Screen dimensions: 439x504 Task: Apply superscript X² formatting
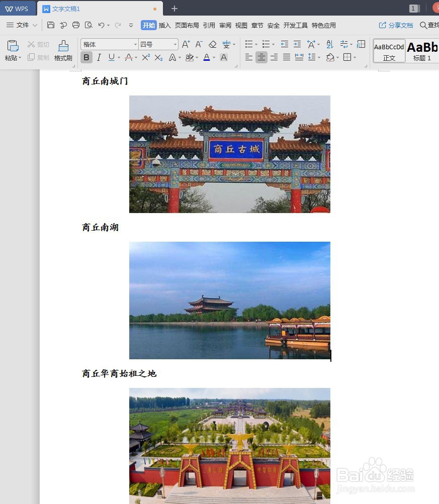coord(146,58)
